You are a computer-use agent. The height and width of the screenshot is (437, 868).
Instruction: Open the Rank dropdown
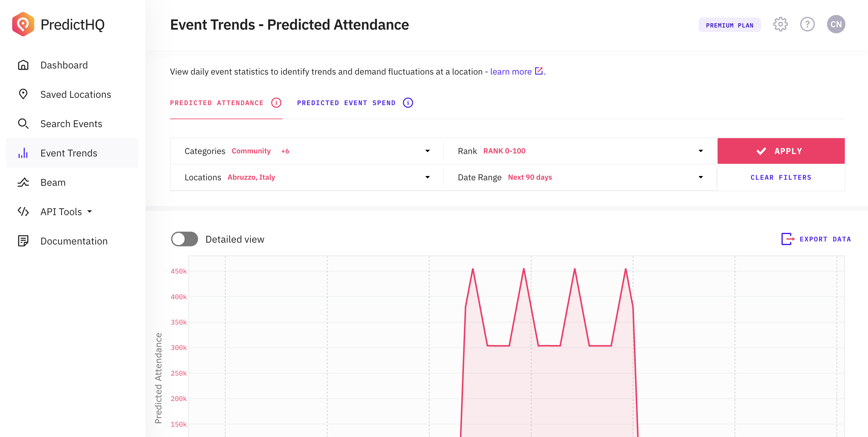click(701, 151)
